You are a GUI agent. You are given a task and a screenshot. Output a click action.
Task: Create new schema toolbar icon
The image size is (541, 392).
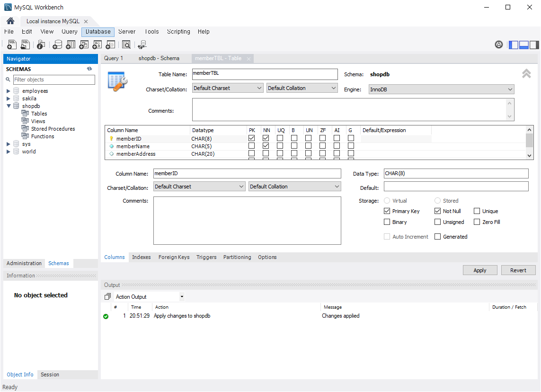(57, 45)
